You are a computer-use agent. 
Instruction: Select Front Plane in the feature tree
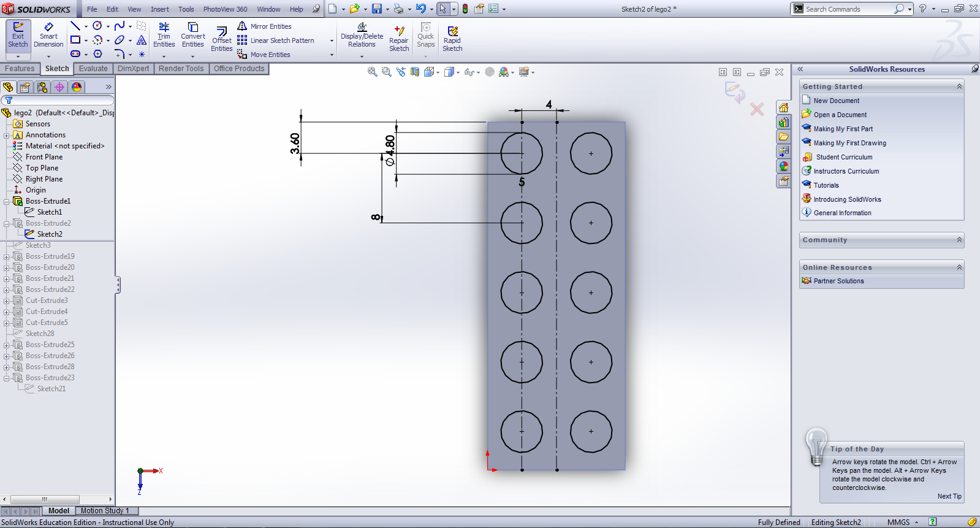coord(44,157)
